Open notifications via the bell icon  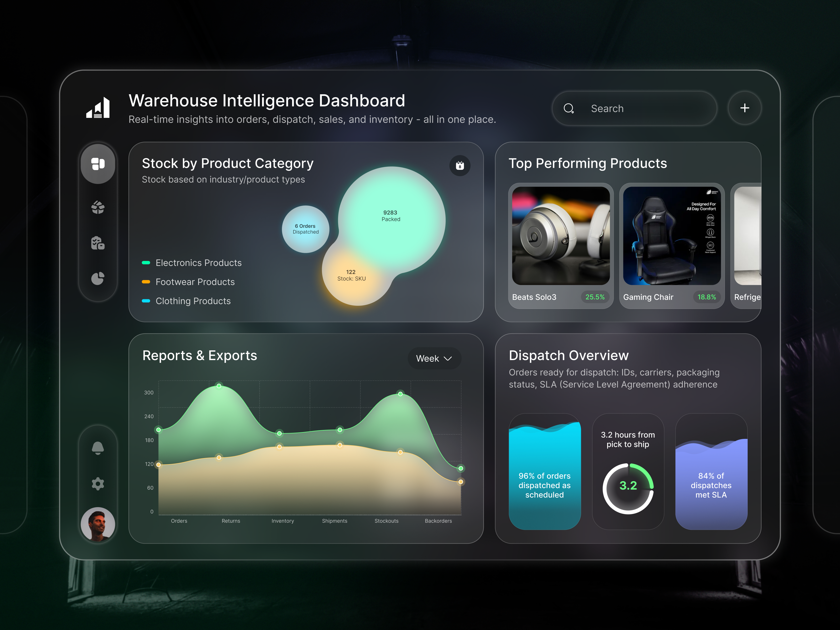[98, 448]
